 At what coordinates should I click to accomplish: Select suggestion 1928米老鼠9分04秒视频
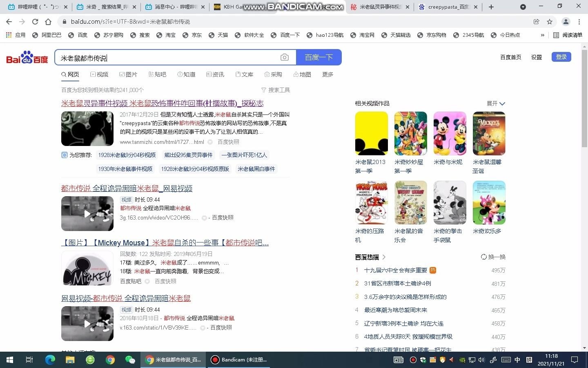(x=127, y=155)
